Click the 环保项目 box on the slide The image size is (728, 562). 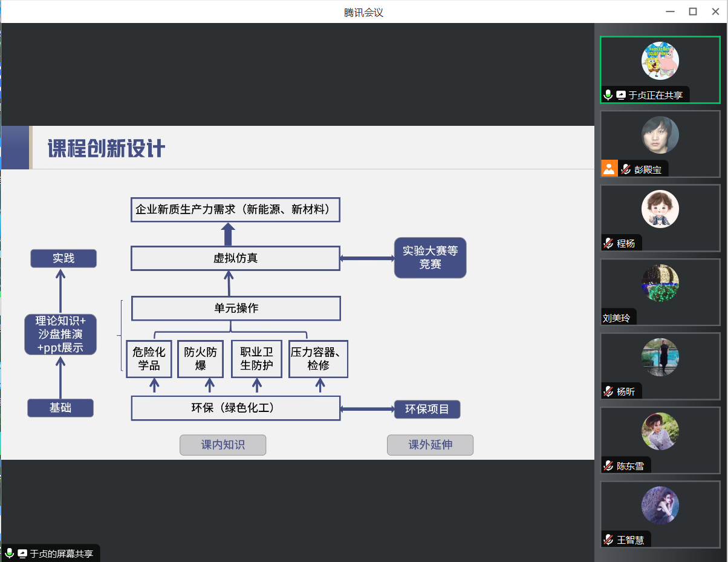pyautogui.click(x=427, y=409)
